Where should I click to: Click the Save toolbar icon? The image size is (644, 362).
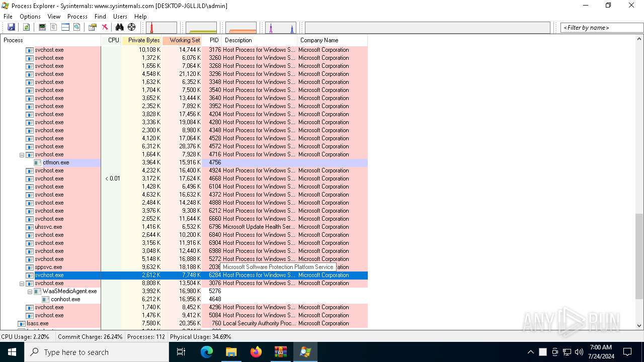pos(11,27)
